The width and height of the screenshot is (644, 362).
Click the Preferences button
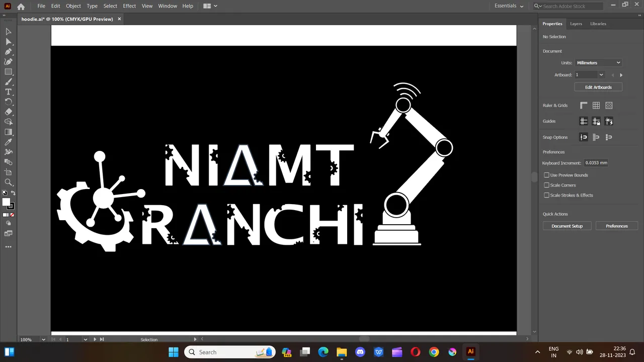pos(617,226)
